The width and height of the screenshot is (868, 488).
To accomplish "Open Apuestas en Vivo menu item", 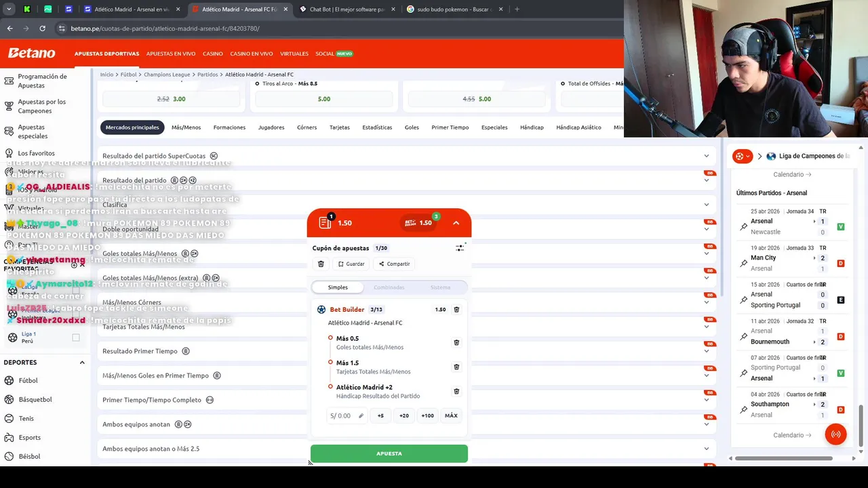I will pyautogui.click(x=171, y=54).
